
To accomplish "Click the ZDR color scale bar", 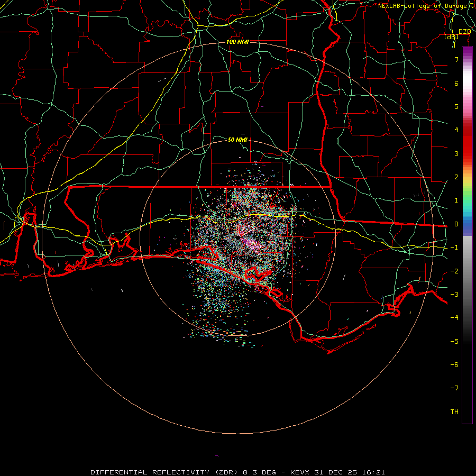I will (x=467, y=235).
